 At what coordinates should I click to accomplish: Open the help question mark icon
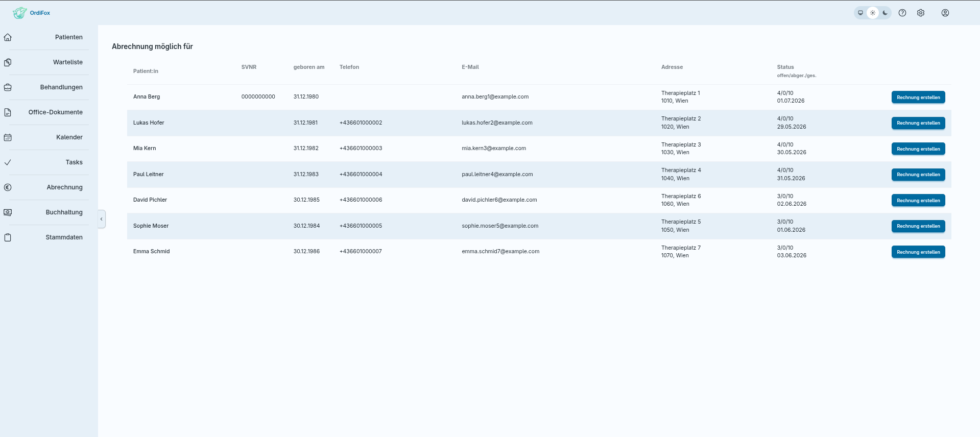tap(902, 13)
